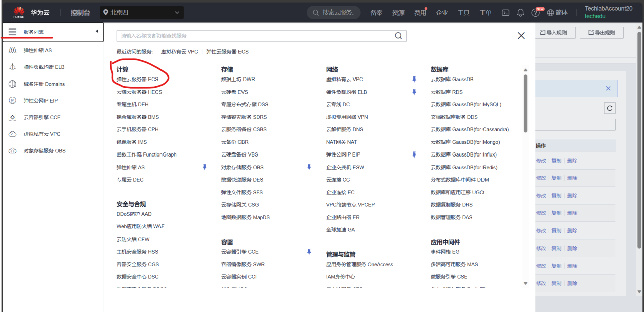Select 弹性伸缩 AS in the left sidebar
Image resolution: width=644 pixels, height=312 pixels.
(x=38, y=50)
